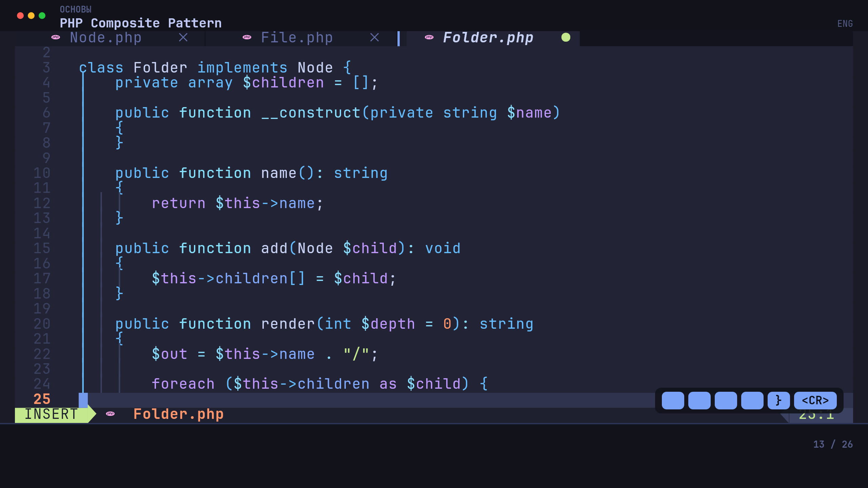This screenshot has width=868, height=488.
Task: Click the '$out = $this->name' line
Action: (x=265, y=354)
